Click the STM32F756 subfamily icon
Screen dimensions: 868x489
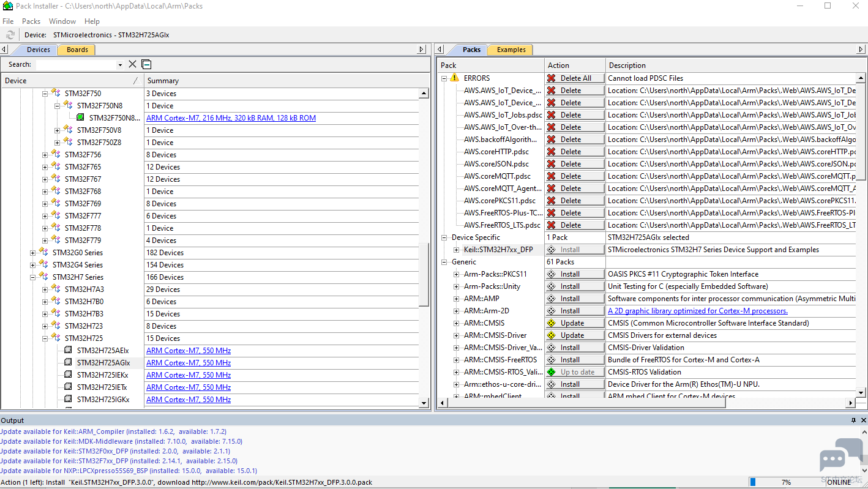pos(56,154)
